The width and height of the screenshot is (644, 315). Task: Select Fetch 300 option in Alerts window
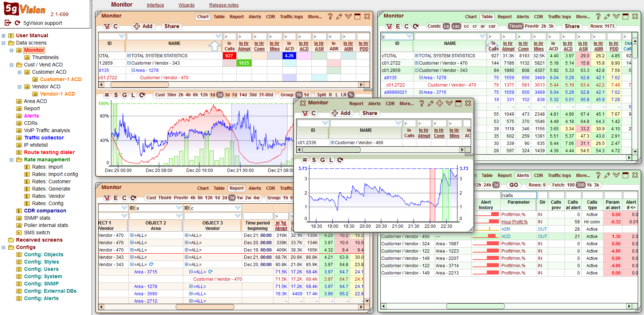pos(581,185)
